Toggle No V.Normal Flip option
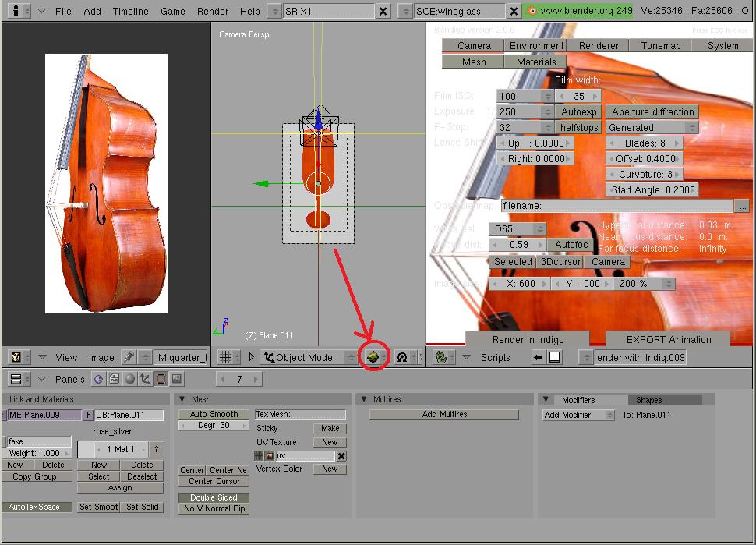The width and height of the screenshot is (756, 545). [214, 508]
